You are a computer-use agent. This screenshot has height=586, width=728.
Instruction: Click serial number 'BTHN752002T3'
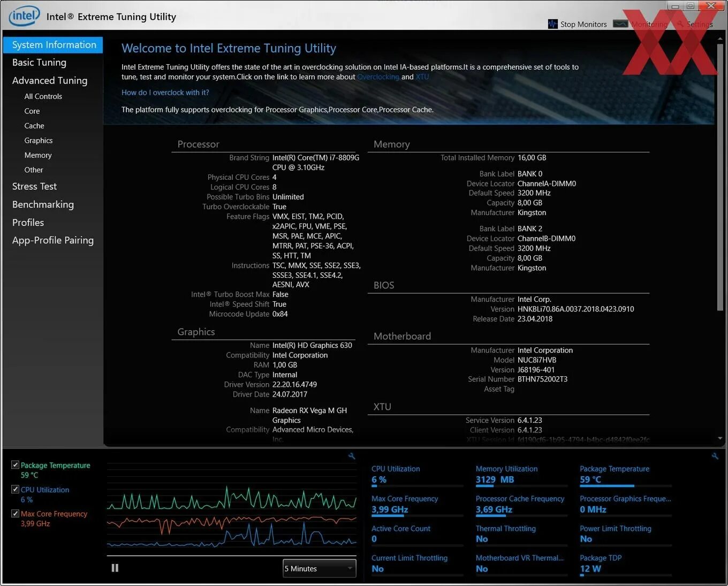(542, 379)
